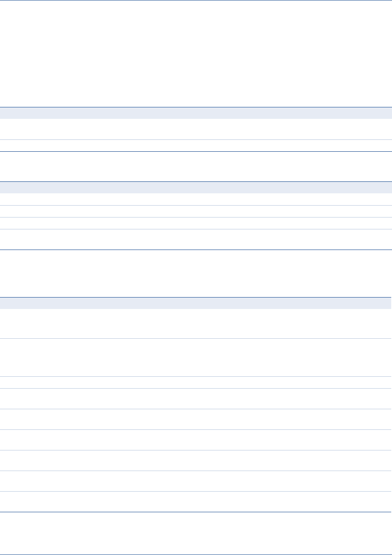The width and height of the screenshot is (392, 555).
Task: Click the shaded header row of the first table
Action: [x=196, y=113]
